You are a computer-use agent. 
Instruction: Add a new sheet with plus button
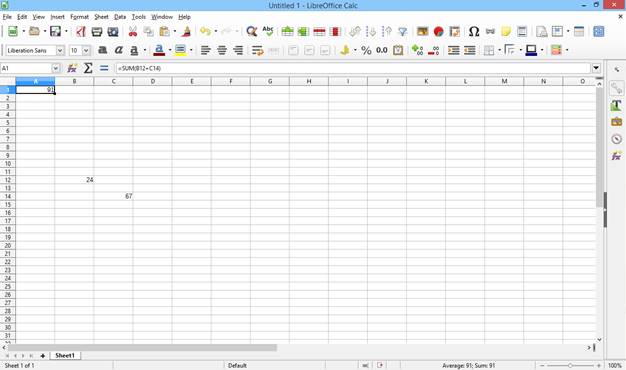point(42,356)
